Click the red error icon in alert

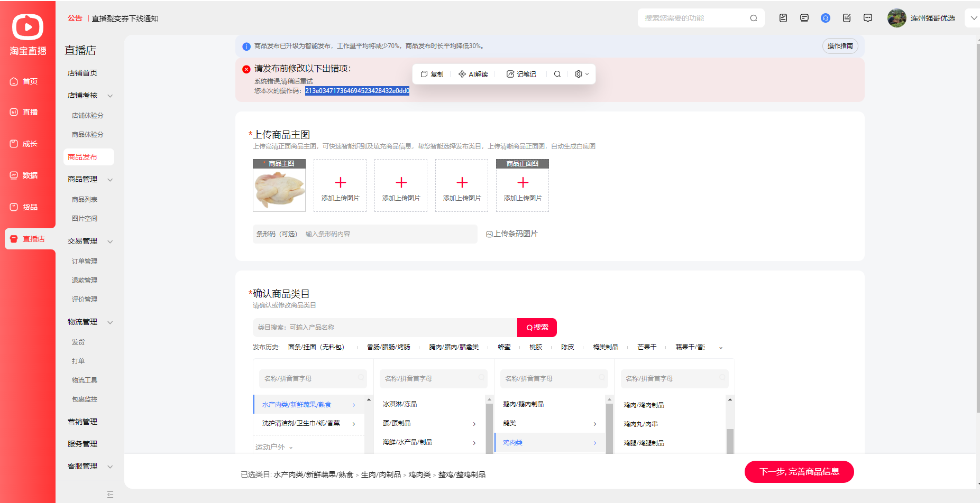[246, 69]
